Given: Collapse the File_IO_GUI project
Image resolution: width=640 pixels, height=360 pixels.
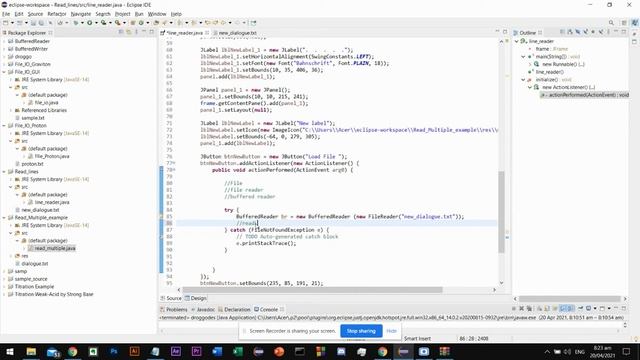Looking at the screenshot, I should (x=4, y=72).
